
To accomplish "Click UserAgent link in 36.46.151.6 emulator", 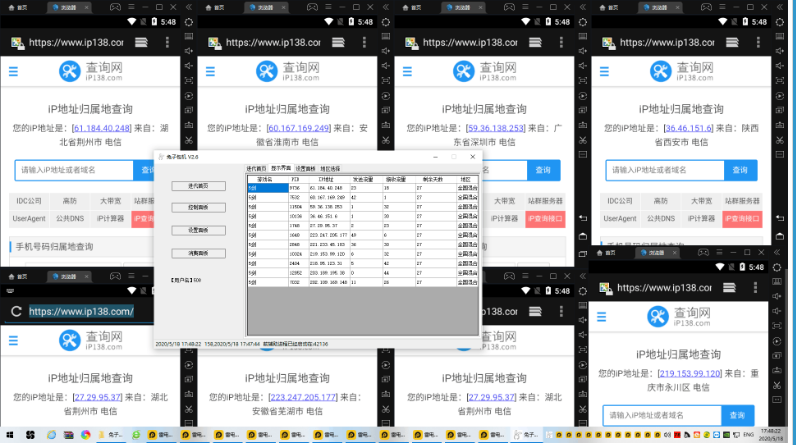I will [620, 219].
